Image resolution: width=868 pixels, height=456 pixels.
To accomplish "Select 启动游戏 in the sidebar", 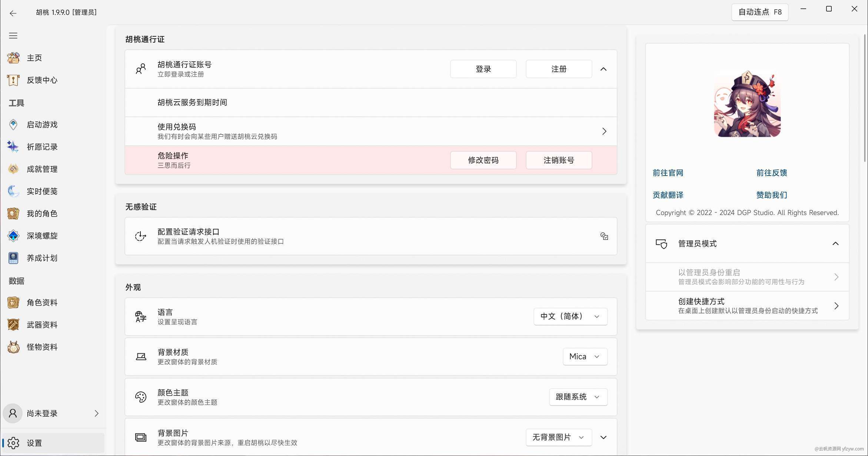I will [53, 125].
